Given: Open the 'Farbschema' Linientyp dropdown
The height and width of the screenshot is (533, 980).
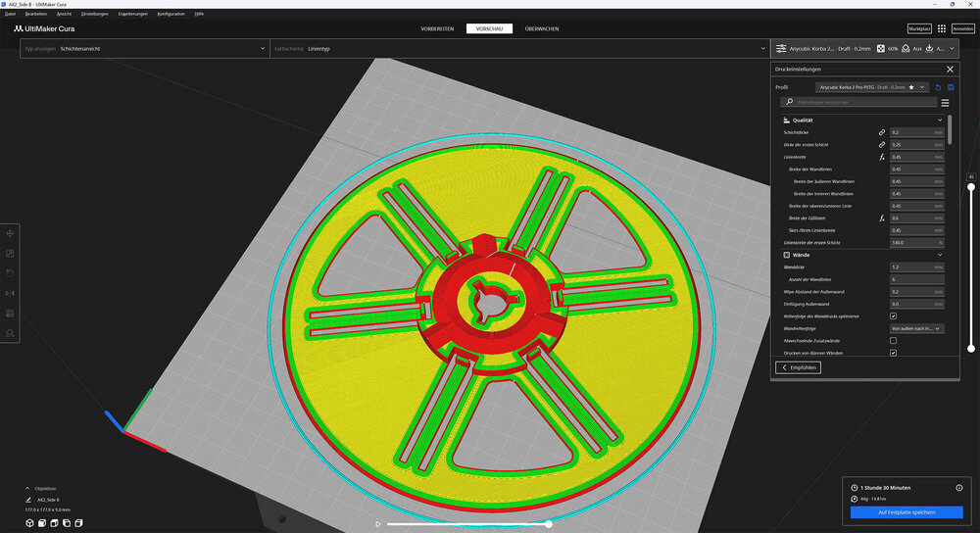Looking at the screenshot, I should (519, 48).
